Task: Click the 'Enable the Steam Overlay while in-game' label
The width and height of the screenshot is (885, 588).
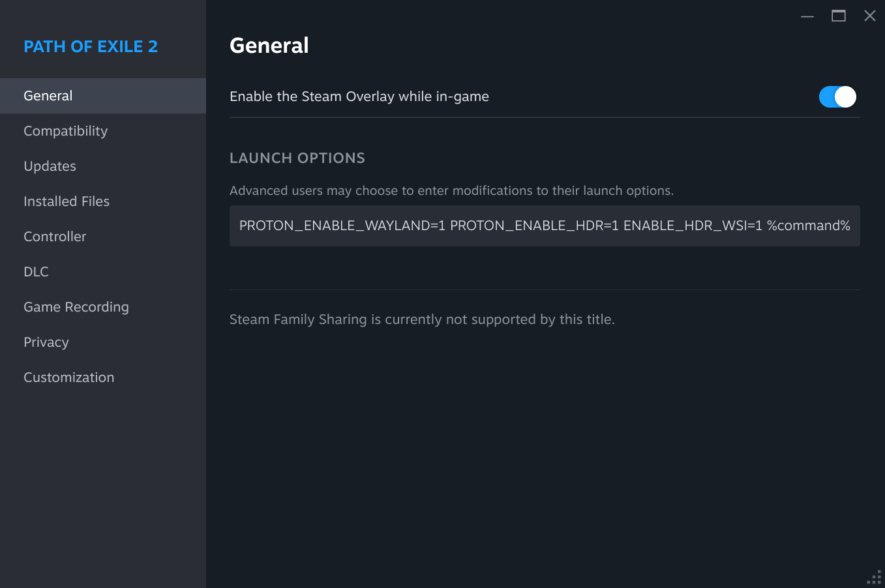Action: coord(359,96)
